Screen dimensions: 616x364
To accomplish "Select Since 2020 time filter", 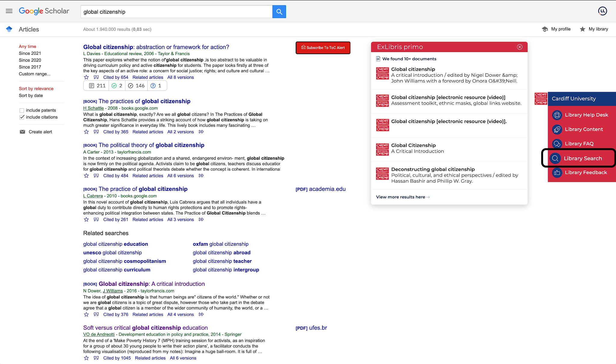I will pyautogui.click(x=30, y=60).
